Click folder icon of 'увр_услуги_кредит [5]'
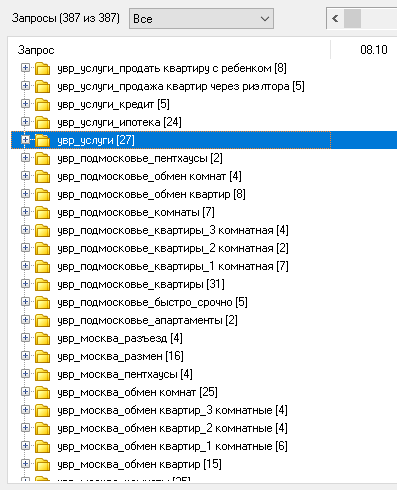Viewport: 397px width, 490px height. [x=42, y=104]
